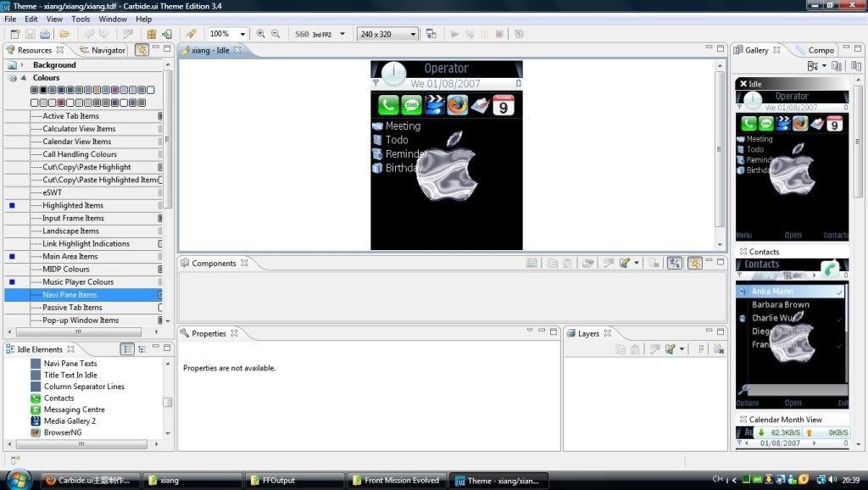The height and width of the screenshot is (490, 868).
Task: Click the Contacts thumbnail in Gallery
Action: pos(793,331)
